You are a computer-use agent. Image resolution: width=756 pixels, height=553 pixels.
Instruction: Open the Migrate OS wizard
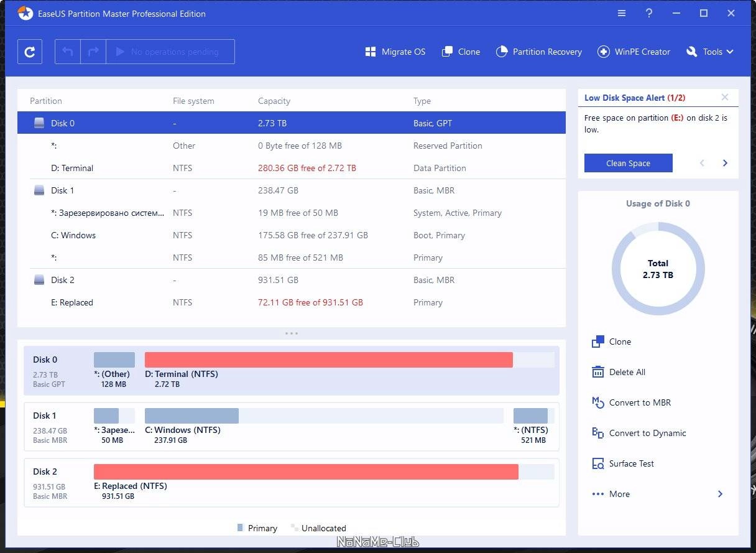tap(395, 52)
